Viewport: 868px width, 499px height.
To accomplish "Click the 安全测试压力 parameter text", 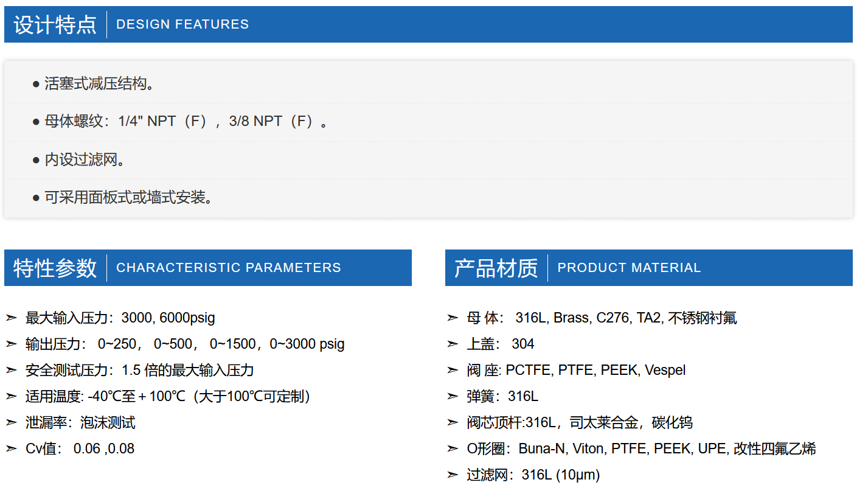I will coord(139,370).
